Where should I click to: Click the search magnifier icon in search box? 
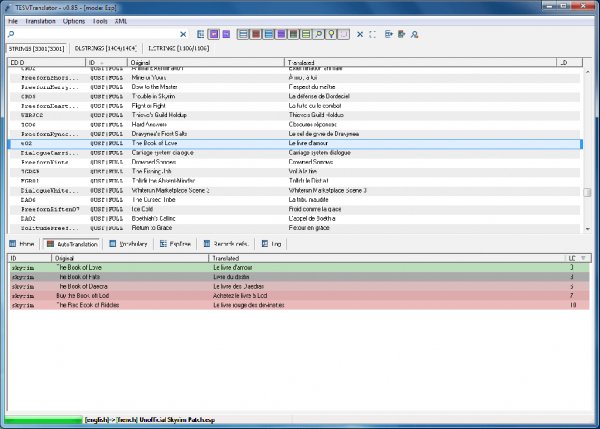[x=11, y=34]
